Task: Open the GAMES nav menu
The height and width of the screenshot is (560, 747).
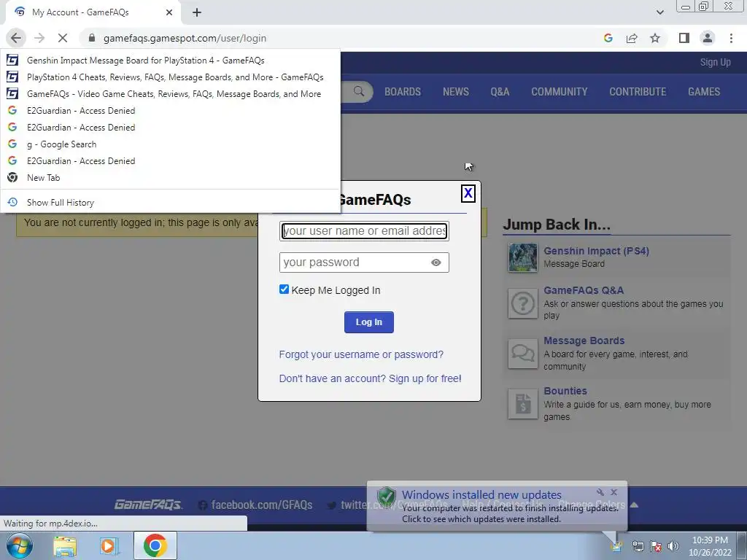Action: pyautogui.click(x=704, y=91)
